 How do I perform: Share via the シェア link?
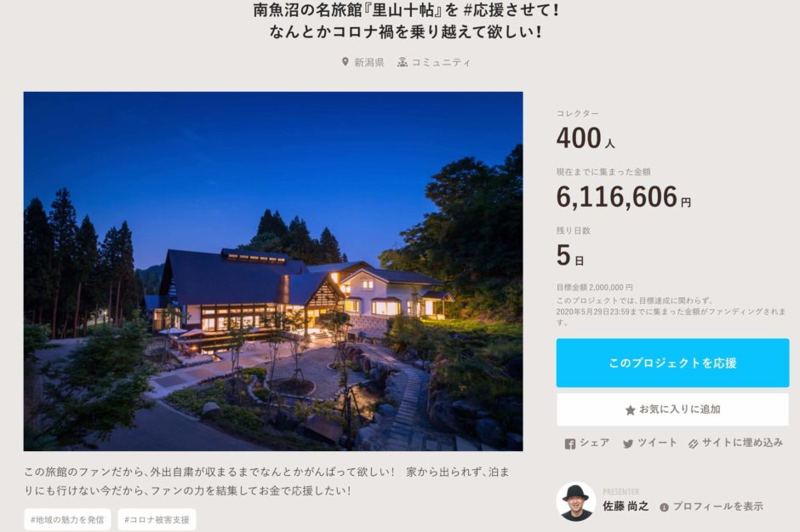pos(594,443)
